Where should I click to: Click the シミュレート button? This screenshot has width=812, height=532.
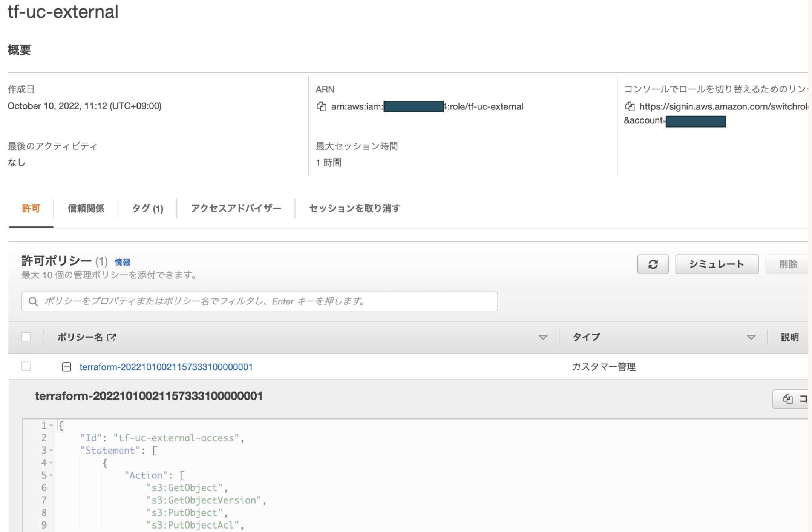click(x=716, y=264)
